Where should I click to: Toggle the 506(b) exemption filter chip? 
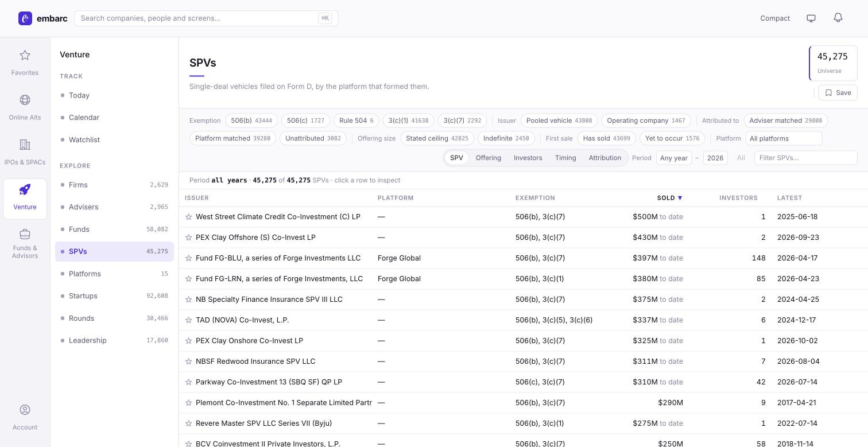click(251, 121)
